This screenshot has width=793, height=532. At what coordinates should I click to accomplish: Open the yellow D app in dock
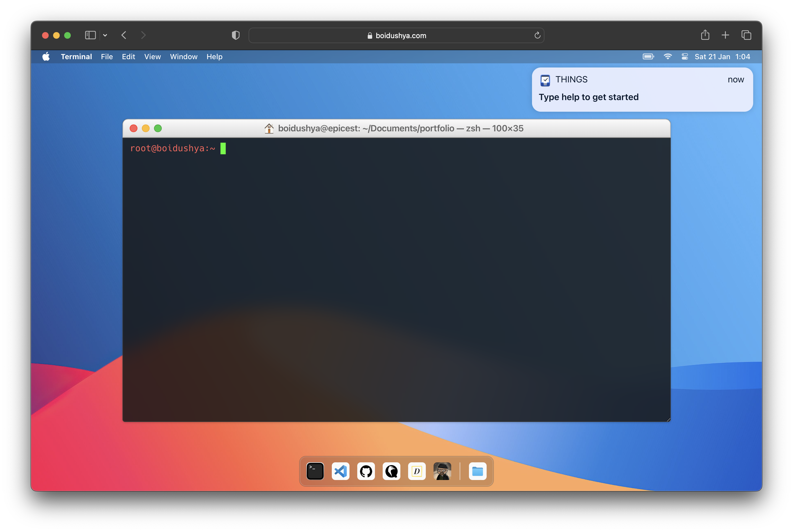pyautogui.click(x=417, y=471)
